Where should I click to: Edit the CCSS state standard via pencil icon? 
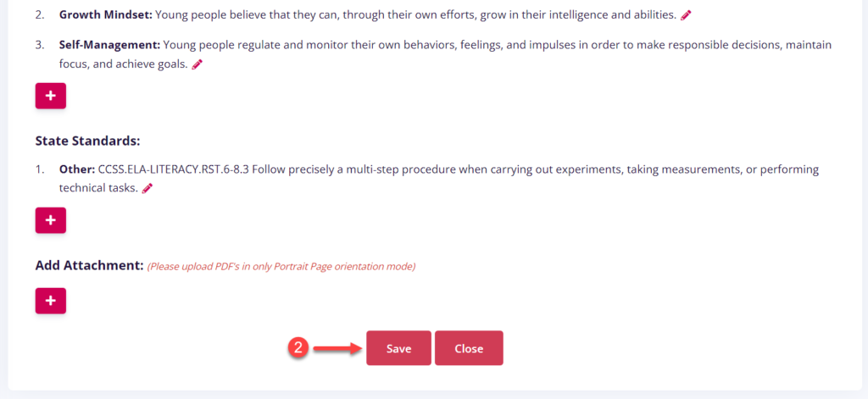tap(147, 188)
